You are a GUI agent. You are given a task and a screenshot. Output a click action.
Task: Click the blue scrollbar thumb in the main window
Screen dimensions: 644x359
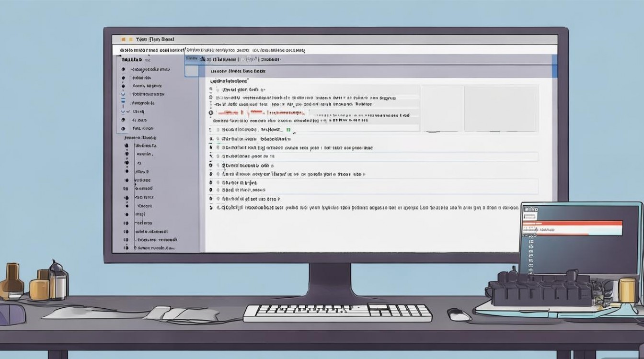555,66
